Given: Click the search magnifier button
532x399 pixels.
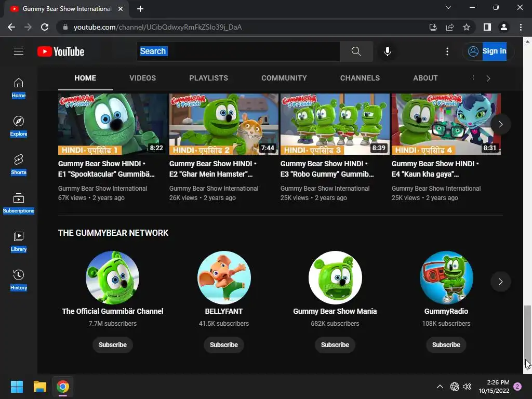Looking at the screenshot, I should coord(356,51).
